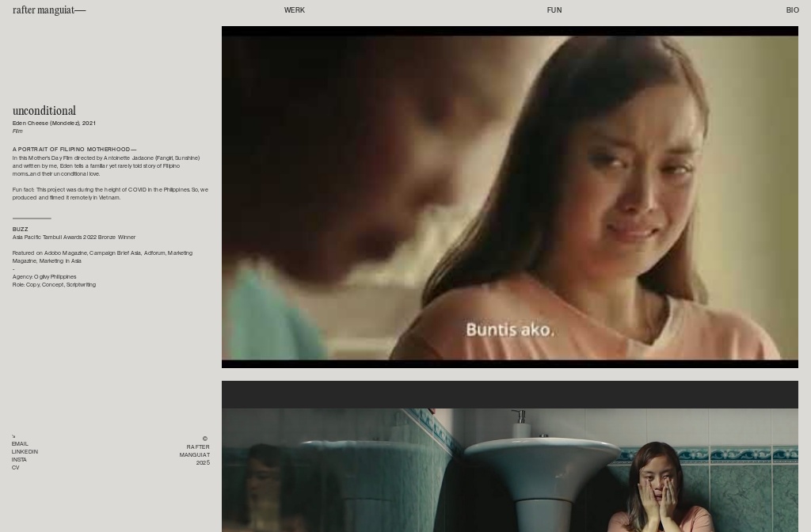811x532 pixels.
Task: Open the BIO page
Action: 792,10
